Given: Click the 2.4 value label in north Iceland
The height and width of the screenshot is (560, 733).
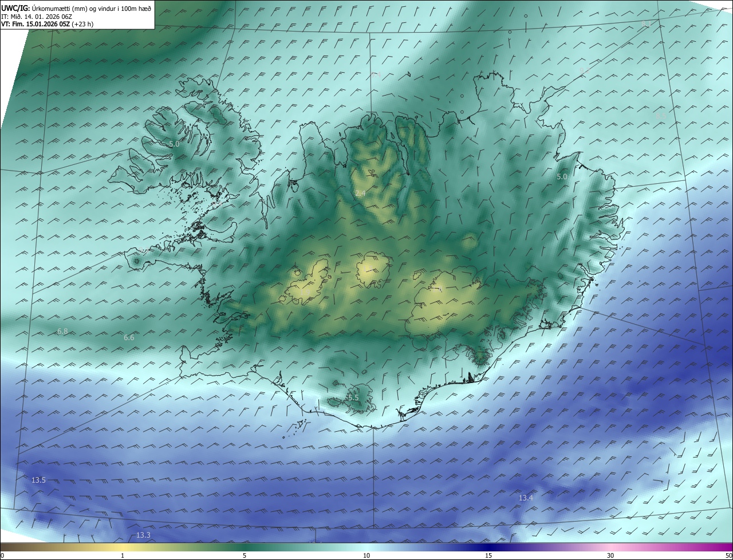Looking at the screenshot, I should 360,194.
